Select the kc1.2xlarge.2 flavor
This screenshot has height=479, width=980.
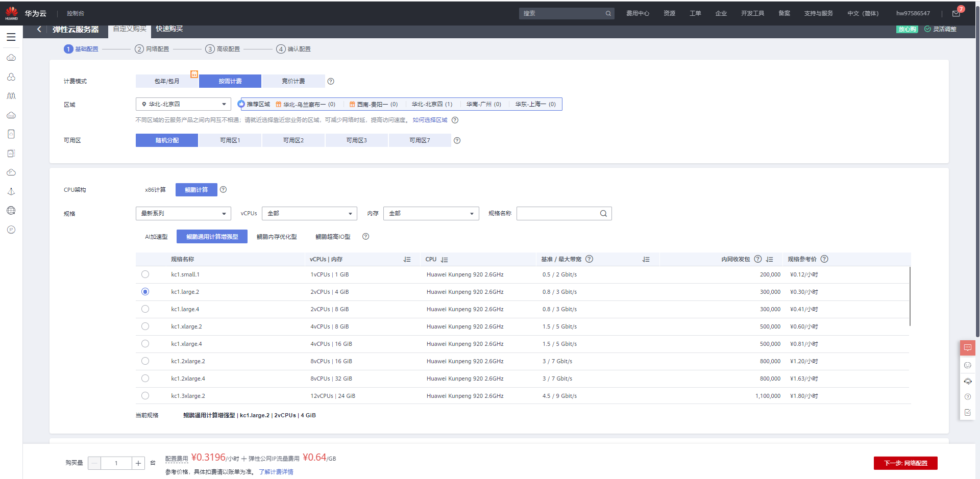(145, 361)
